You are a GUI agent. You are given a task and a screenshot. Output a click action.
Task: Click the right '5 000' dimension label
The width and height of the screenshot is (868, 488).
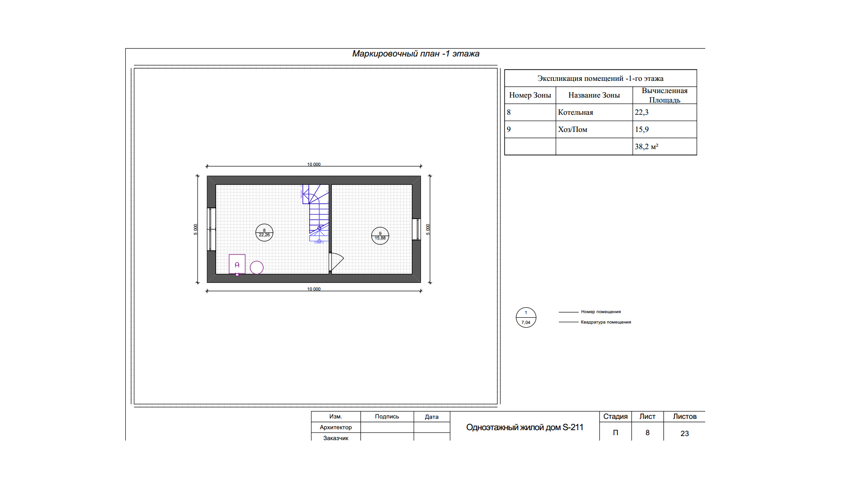pyautogui.click(x=428, y=229)
